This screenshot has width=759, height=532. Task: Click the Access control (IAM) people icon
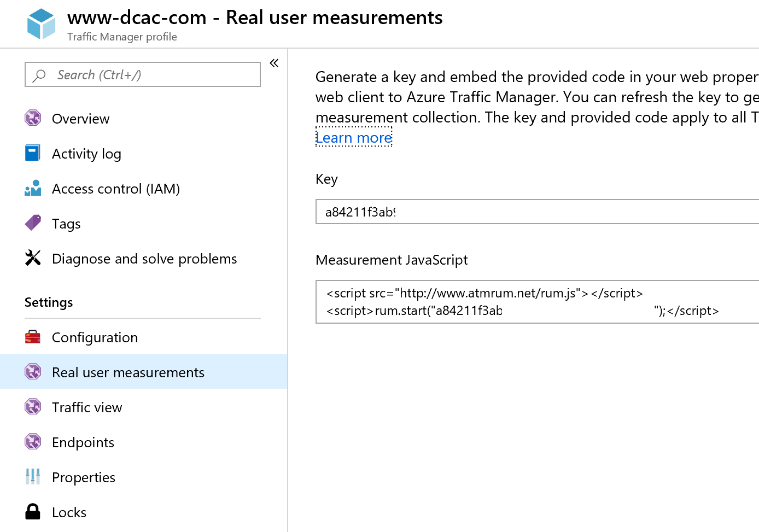[x=33, y=188]
